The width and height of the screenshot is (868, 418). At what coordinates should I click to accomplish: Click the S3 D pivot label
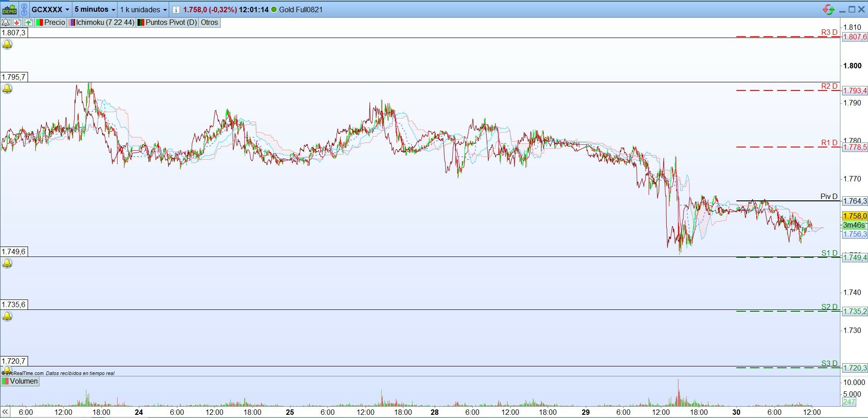(x=830, y=363)
